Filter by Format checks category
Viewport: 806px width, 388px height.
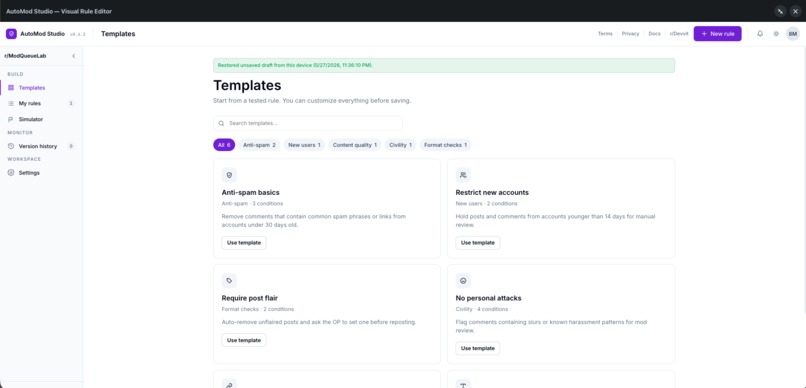(x=445, y=145)
